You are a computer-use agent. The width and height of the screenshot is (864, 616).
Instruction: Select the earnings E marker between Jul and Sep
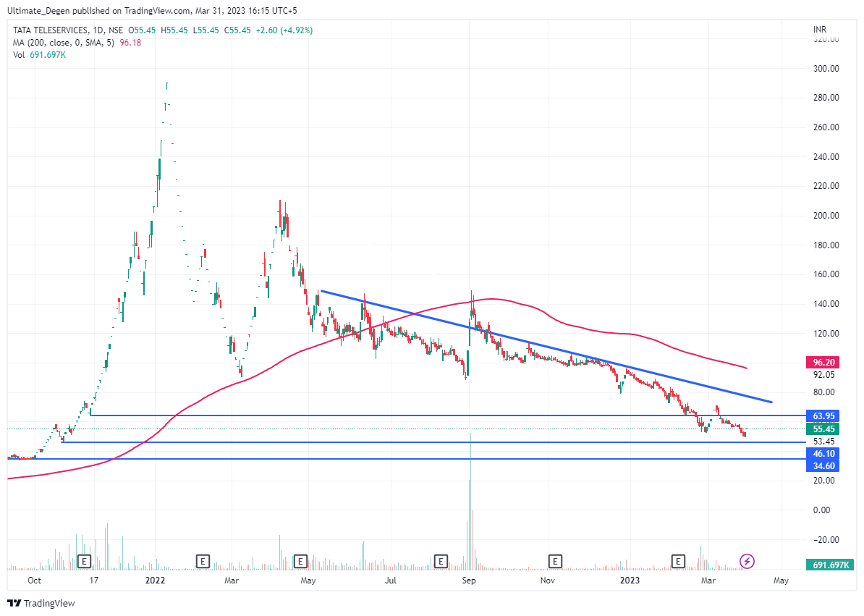point(439,561)
